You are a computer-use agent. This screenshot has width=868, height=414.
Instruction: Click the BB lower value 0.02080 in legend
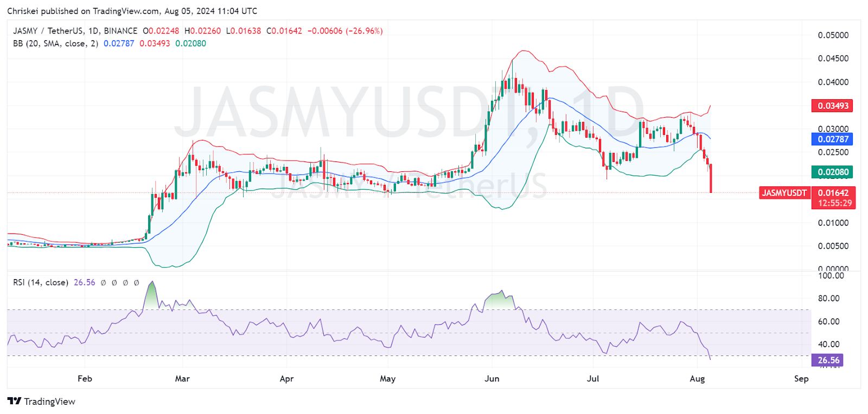pyautogui.click(x=190, y=43)
